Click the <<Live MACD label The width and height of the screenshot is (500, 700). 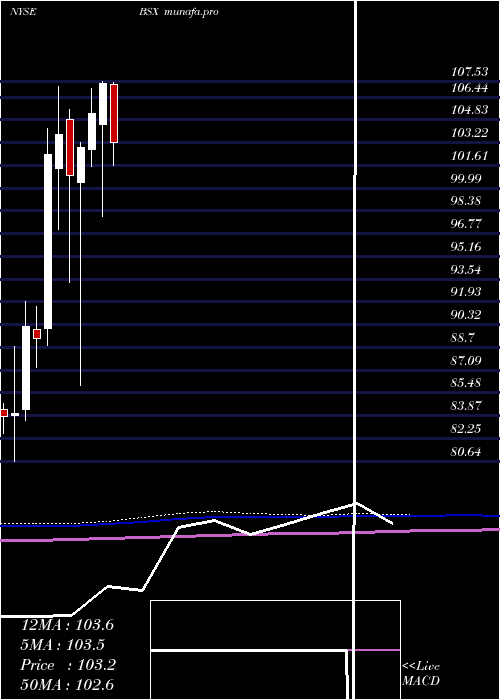click(421, 674)
